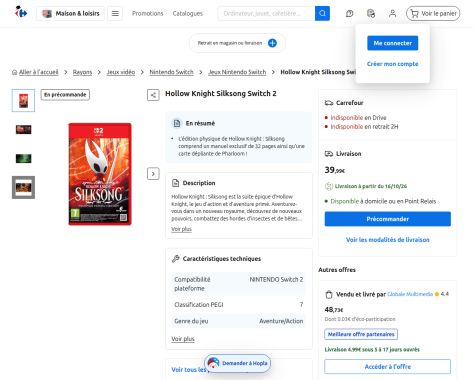475x380 pixels.
Task: Open Globale Multimedia seller link
Action: tap(410, 294)
